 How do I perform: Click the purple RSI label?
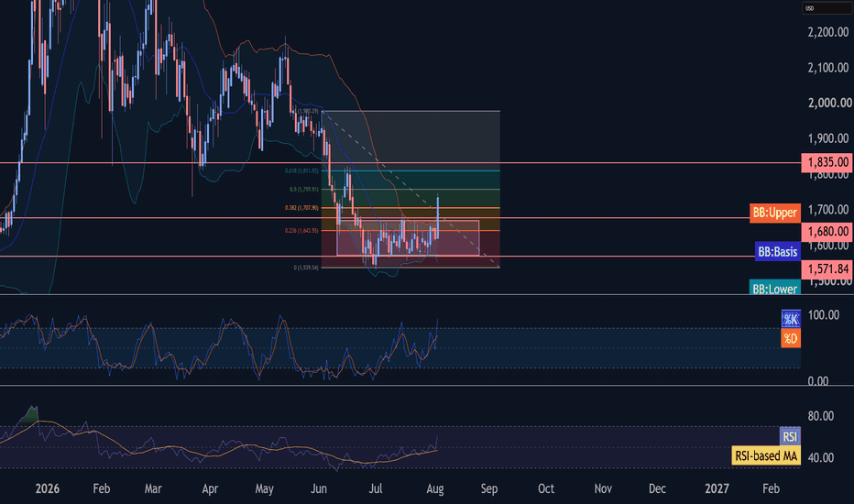[x=790, y=436]
